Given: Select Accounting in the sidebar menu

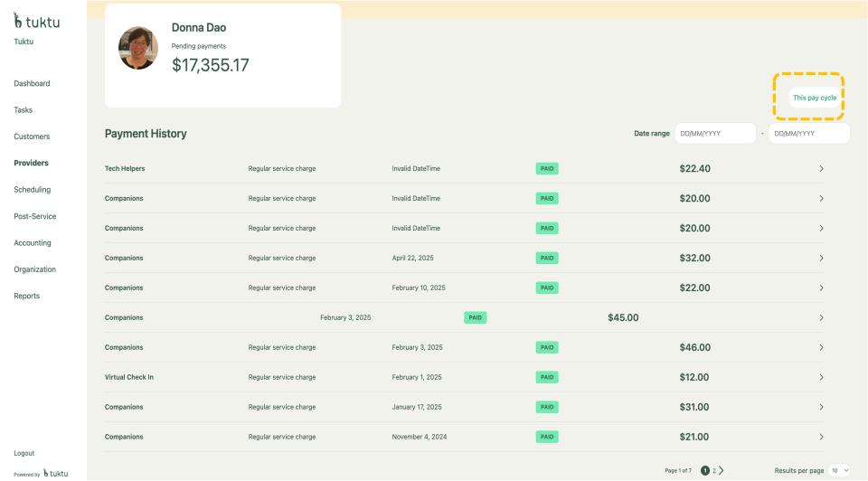Looking at the screenshot, I should tap(33, 243).
